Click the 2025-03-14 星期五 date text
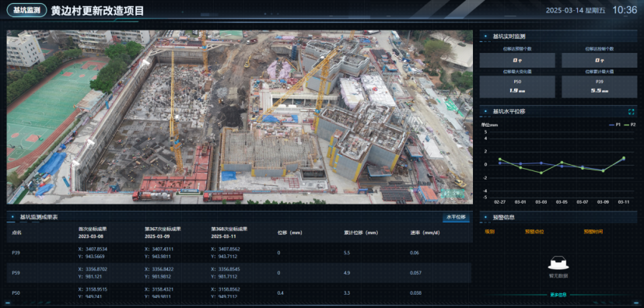This screenshot has height=308, width=644. pos(576,11)
